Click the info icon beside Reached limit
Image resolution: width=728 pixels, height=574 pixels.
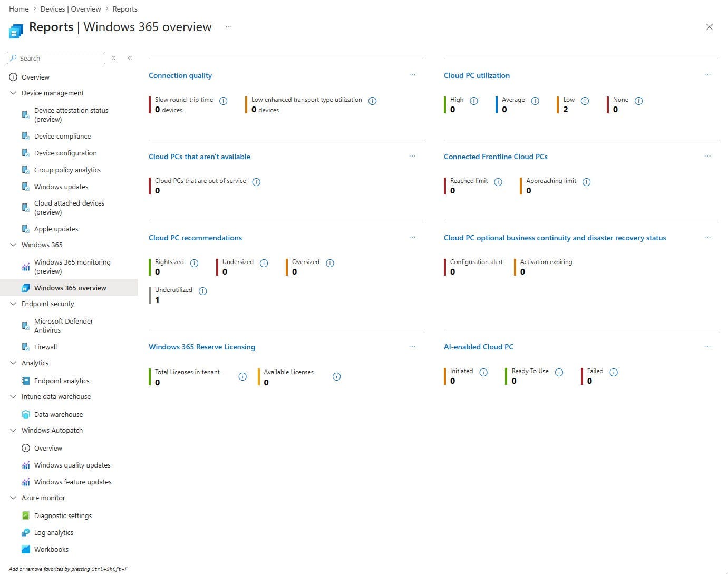pyautogui.click(x=498, y=182)
